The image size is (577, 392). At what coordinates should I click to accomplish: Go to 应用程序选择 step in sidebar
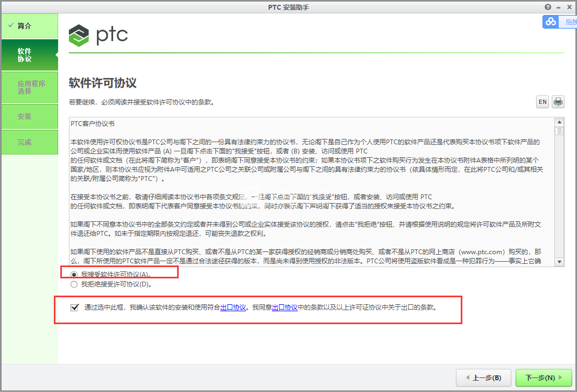30,87
